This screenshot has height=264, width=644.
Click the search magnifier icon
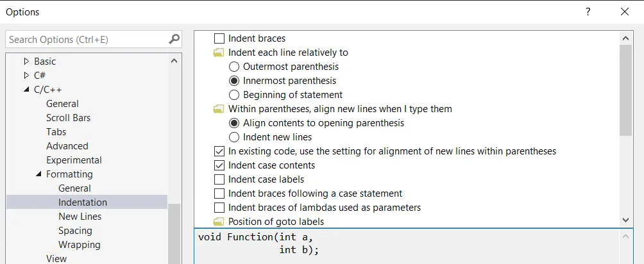(174, 39)
